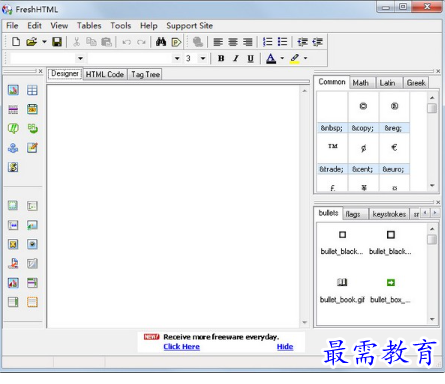445x384 pixels.
Task: Select the flags image tab
Action: pos(353,214)
